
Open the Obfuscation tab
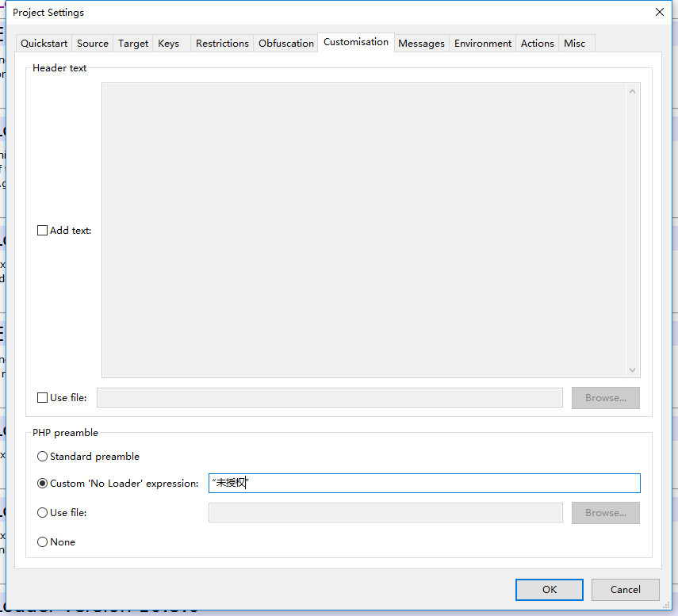click(x=285, y=43)
